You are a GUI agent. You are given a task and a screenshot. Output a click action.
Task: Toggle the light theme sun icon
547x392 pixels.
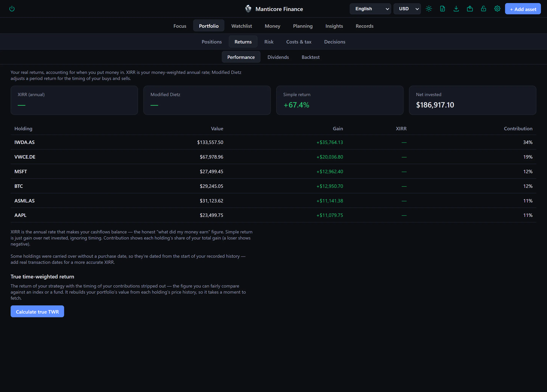429,9
